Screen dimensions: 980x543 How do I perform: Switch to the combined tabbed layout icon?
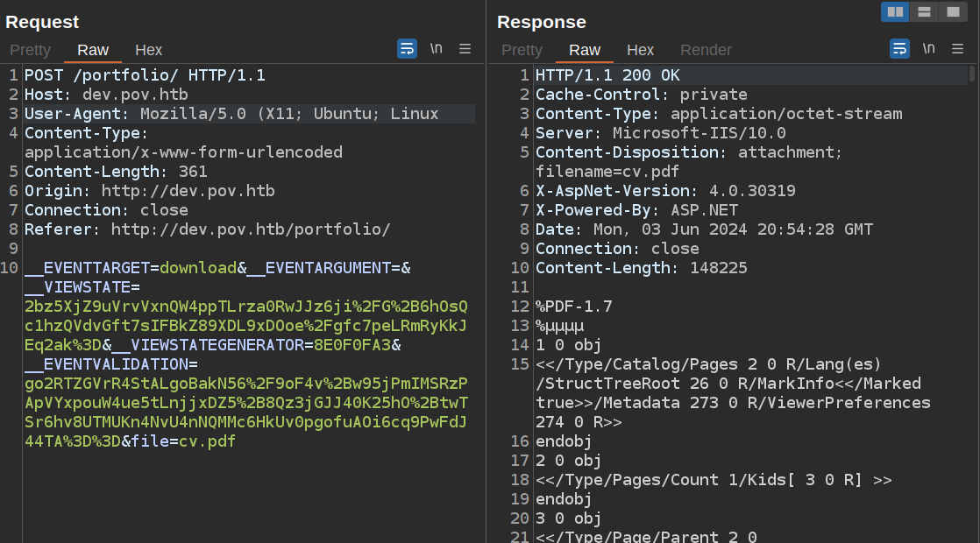(952, 12)
